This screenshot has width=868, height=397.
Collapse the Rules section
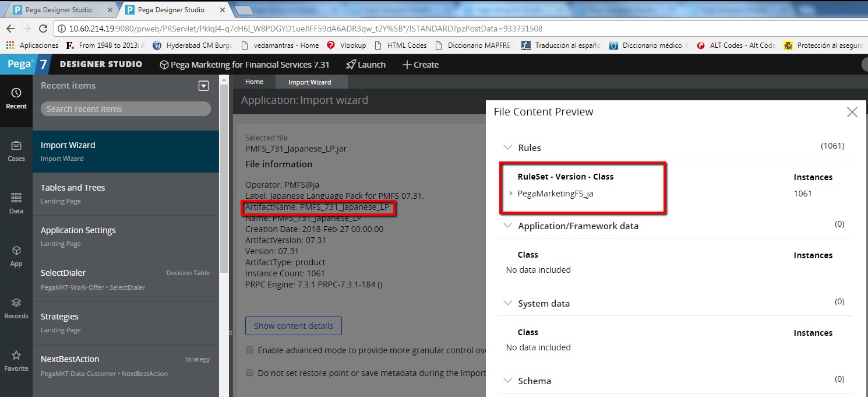pos(508,148)
